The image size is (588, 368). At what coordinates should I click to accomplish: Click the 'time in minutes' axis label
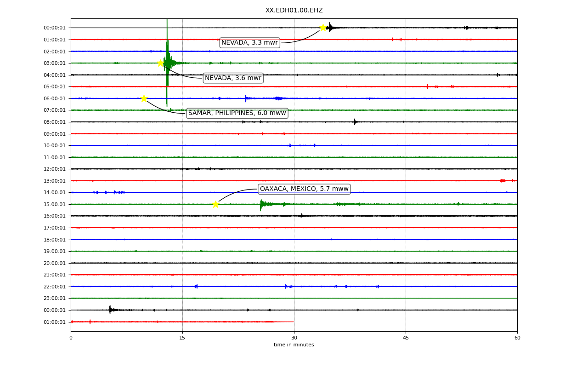pyautogui.click(x=294, y=345)
